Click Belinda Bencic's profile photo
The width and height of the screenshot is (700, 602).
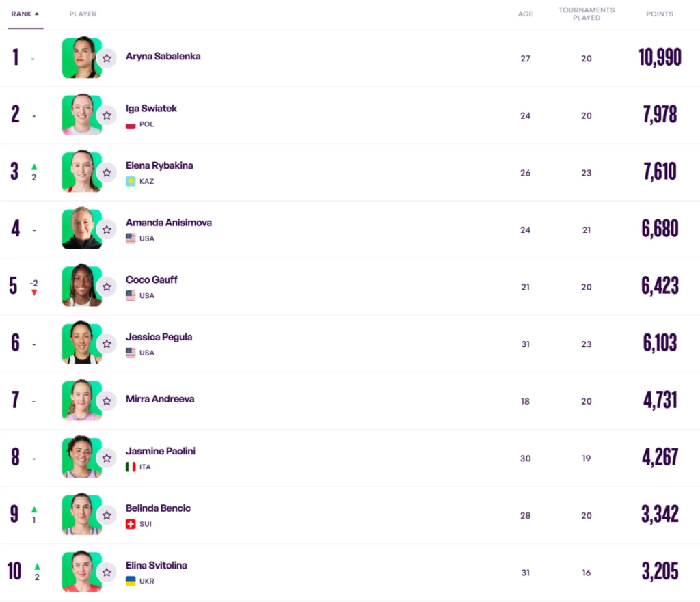(81, 515)
